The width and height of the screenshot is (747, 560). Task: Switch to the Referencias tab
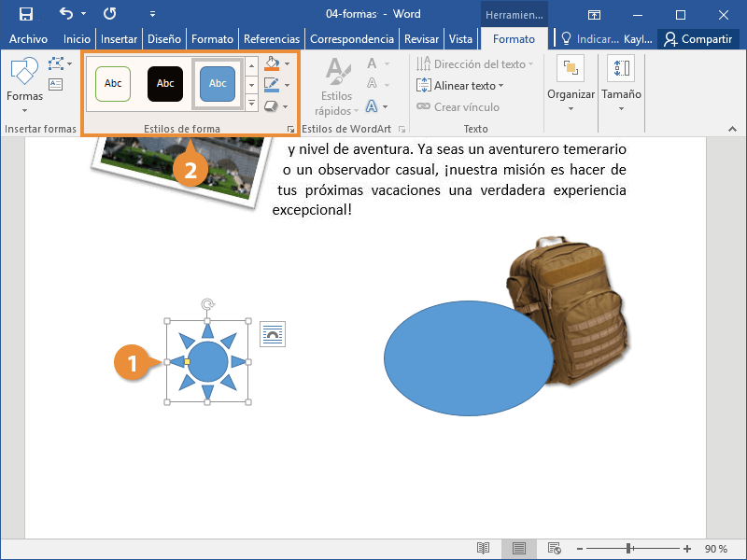coord(272,39)
